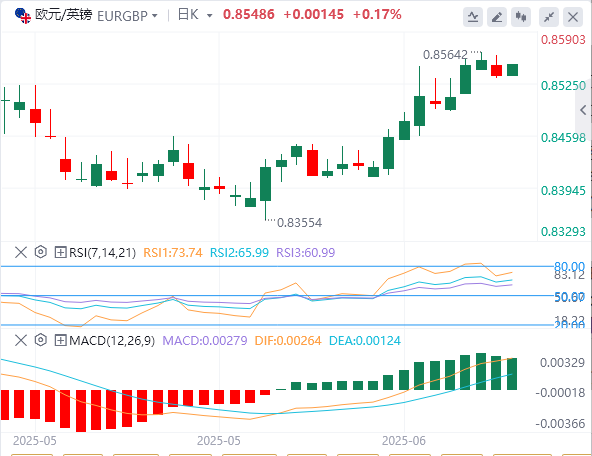
Task: Open the 日K timeframe dropdown
Action: (195, 15)
